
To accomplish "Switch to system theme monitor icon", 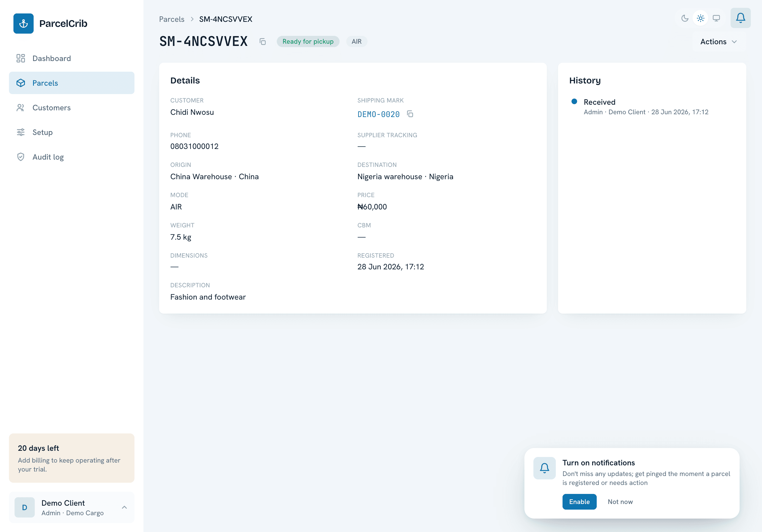I will [716, 18].
